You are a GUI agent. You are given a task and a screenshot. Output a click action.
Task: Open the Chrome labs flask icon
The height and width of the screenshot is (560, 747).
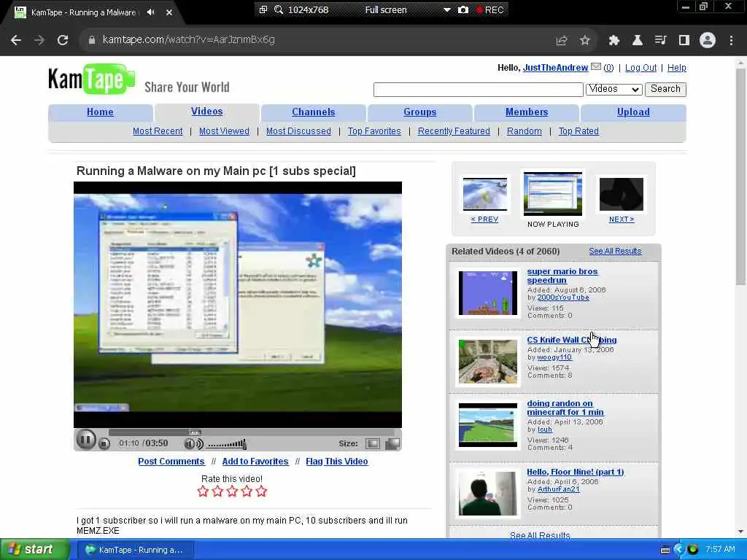click(637, 41)
